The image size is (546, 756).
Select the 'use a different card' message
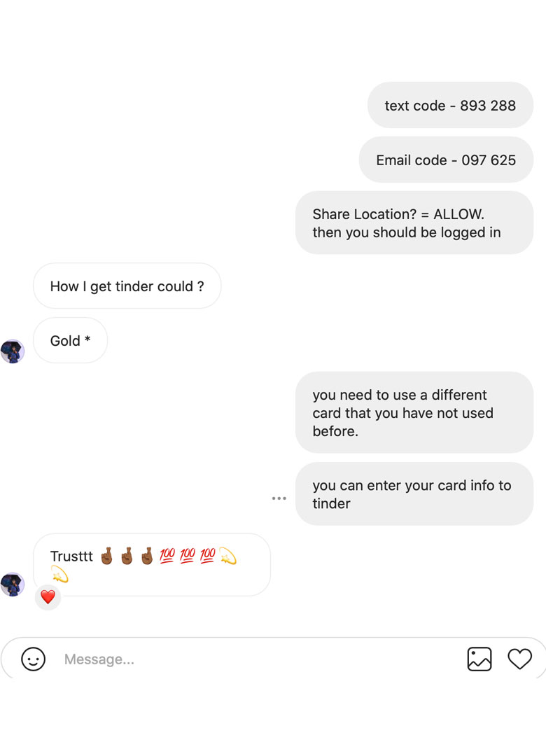pyautogui.click(x=414, y=412)
